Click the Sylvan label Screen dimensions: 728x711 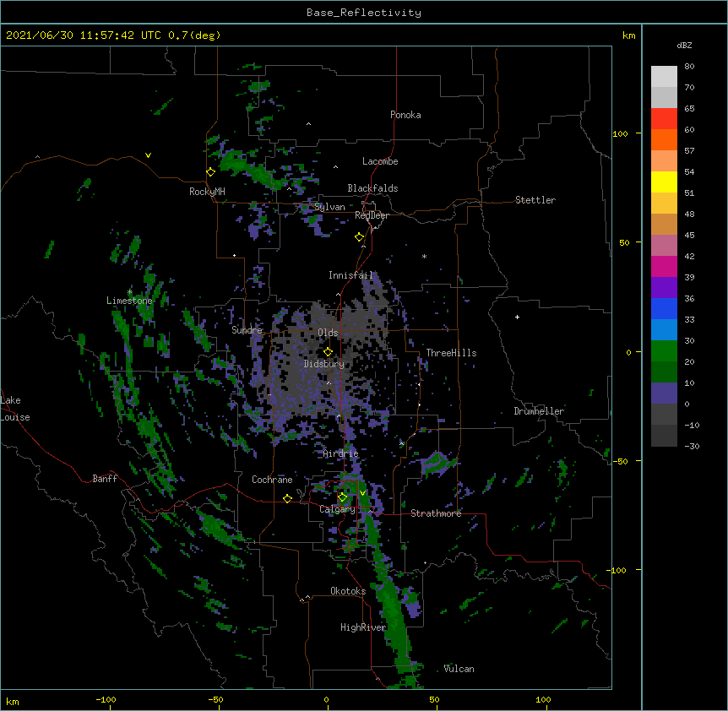pyautogui.click(x=329, y=207)
